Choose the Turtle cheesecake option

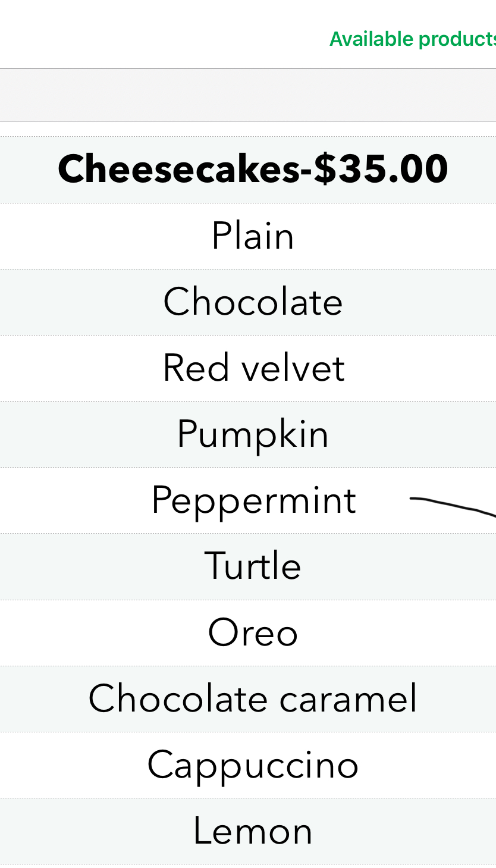click(x=253, y=566)
